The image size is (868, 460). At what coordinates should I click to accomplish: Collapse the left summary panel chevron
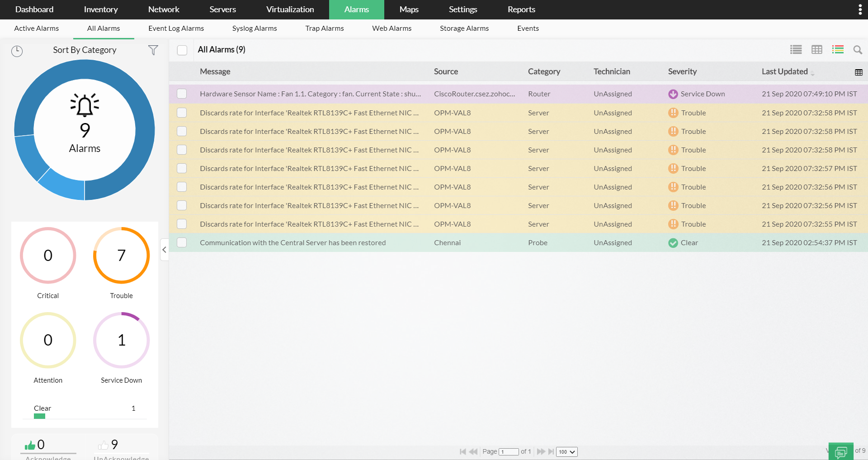(165, 250)
